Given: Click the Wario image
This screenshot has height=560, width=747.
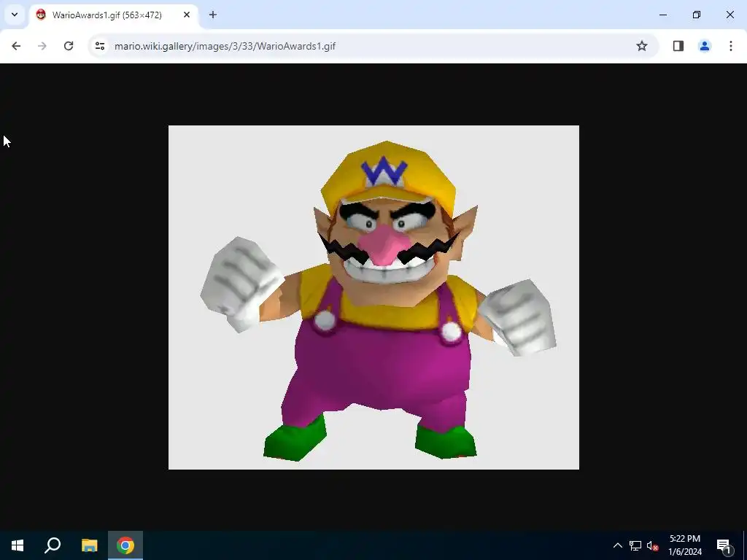Looking at the screenshot, I should click(x=374, y=297).
